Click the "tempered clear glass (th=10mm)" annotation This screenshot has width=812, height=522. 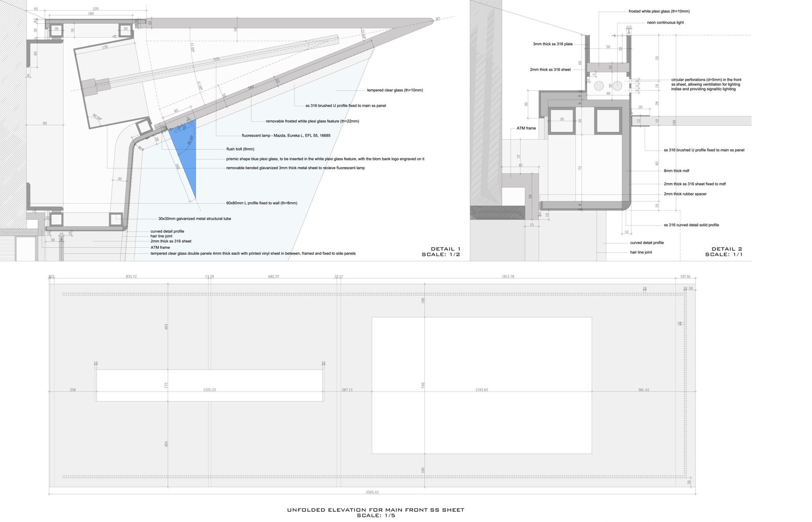pos(395,90)
